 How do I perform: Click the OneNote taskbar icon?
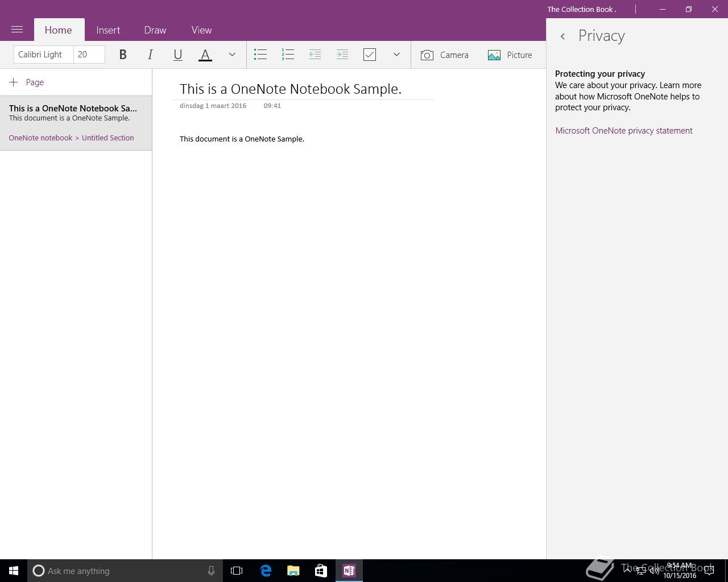click(x=349, y=571)
